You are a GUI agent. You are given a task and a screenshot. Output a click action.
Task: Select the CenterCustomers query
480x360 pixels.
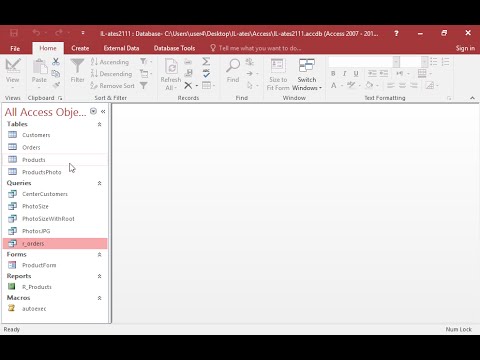click(x=55, y=194)
